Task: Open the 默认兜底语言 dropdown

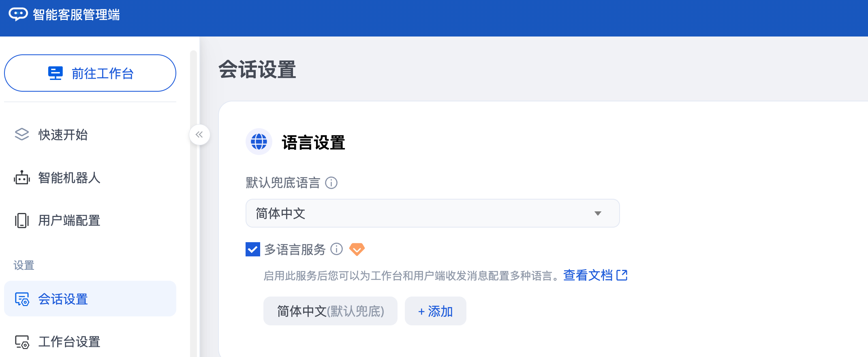Action: 432,213
